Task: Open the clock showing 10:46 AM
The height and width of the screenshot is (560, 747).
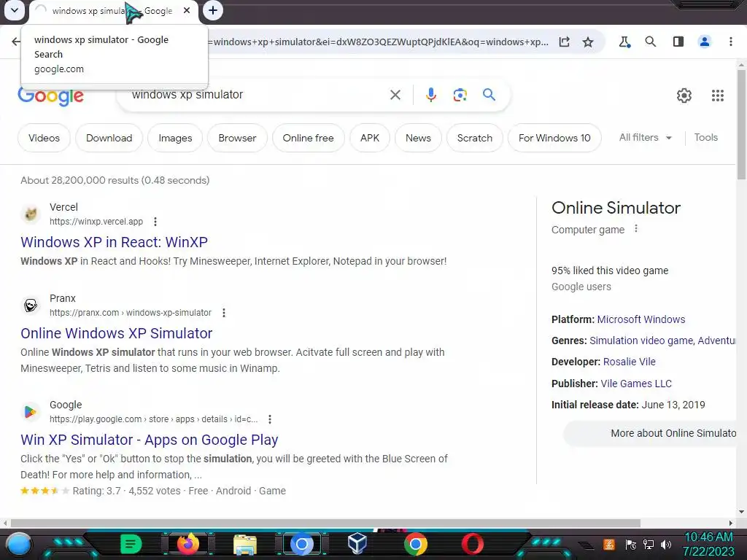Action: pos(708,544)
